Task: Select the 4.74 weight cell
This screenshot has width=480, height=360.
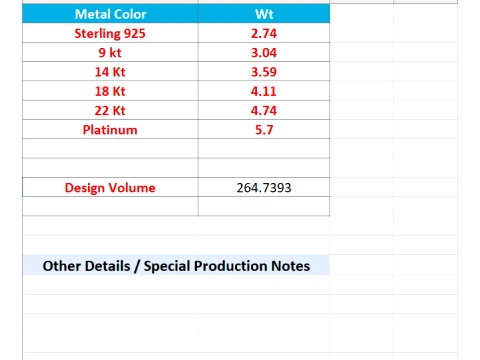Action: pyautogui.click(x=264, y=110)
